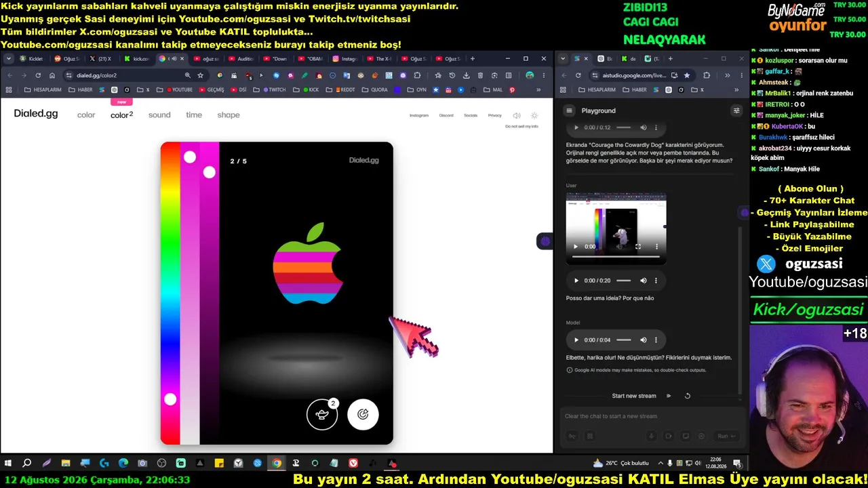Viewport: 868px width, 488px height.
Task: Click the reset icon beside Start new stream
Action: [687, 396]
